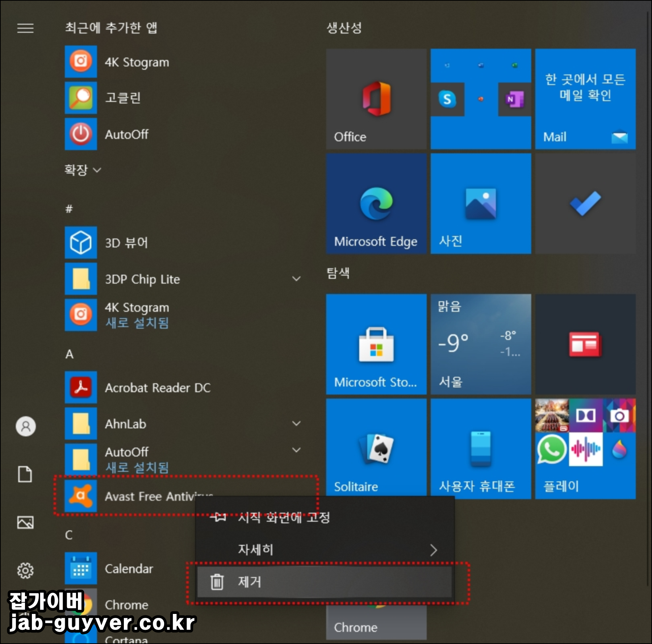This screenshot has height=644, width=652.
Task: Open the 사용자 휴대폰 tile
Action: [481, 448]
